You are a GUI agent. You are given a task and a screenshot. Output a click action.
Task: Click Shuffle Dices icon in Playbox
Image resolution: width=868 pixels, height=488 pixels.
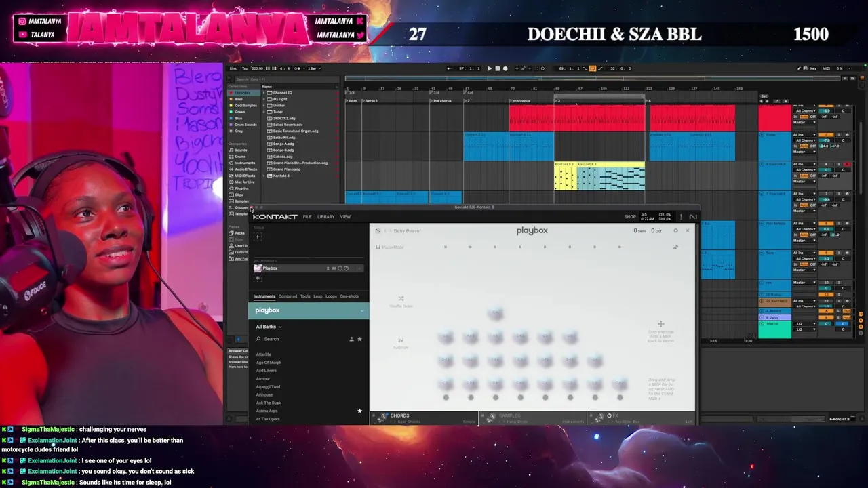pyautogui.click(x=401, y=299)
